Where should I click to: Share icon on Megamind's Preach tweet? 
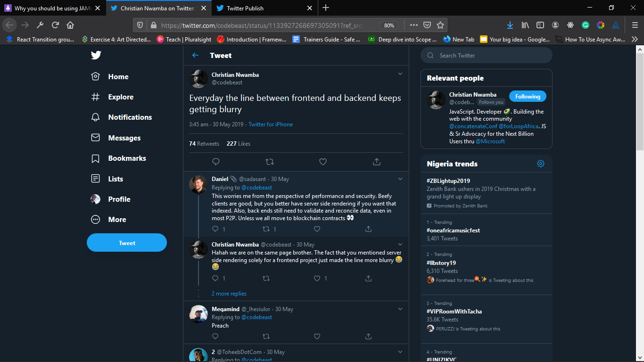pos(368,337)
